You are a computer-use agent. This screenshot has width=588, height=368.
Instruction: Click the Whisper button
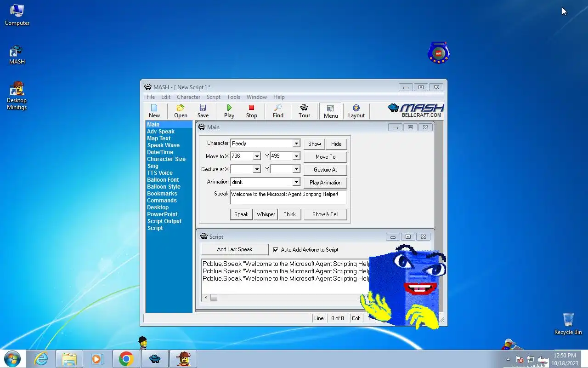[266, 214]
